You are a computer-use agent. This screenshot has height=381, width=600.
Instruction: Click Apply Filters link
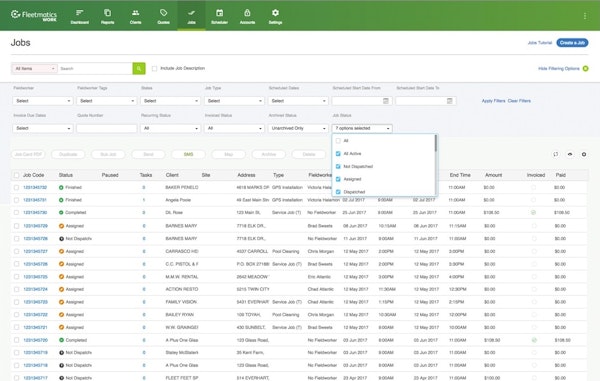[493, 101]
